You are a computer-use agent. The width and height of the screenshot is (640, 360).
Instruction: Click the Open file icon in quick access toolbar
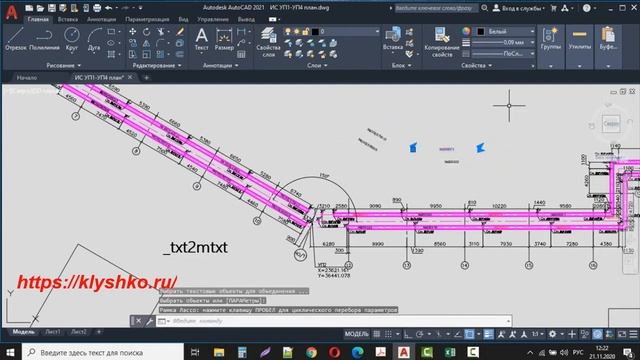point(40,8)
